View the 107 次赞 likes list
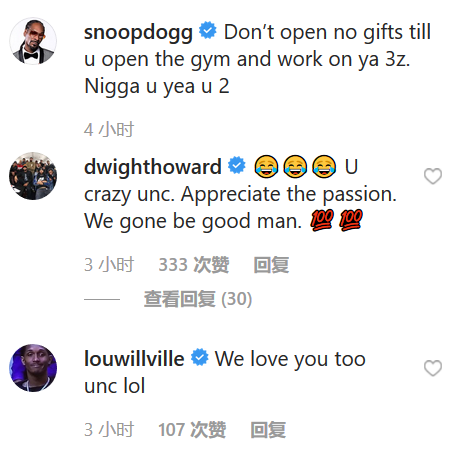466x452 pixels. (192, 430)
